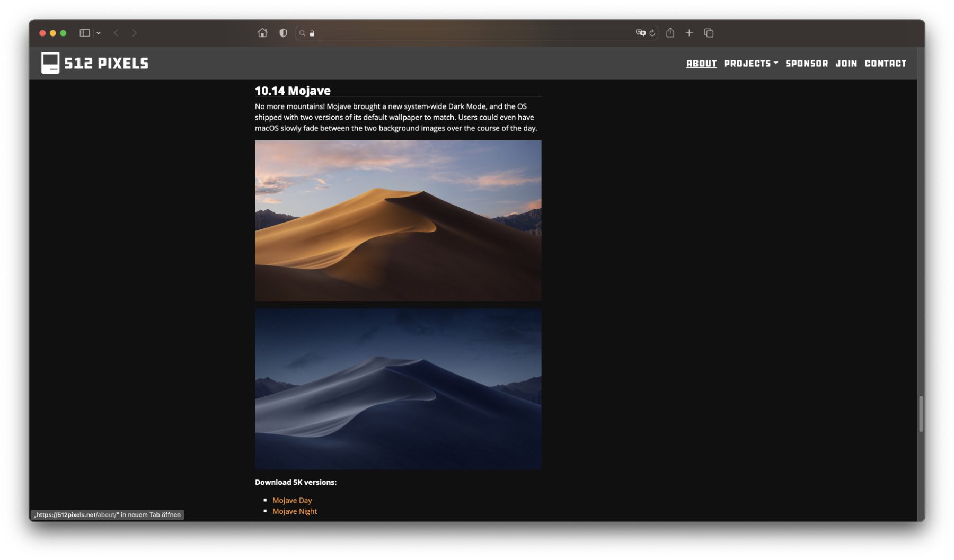Click the Safari home icon
This screenshot has width=954, height=560.
point(262,33)
